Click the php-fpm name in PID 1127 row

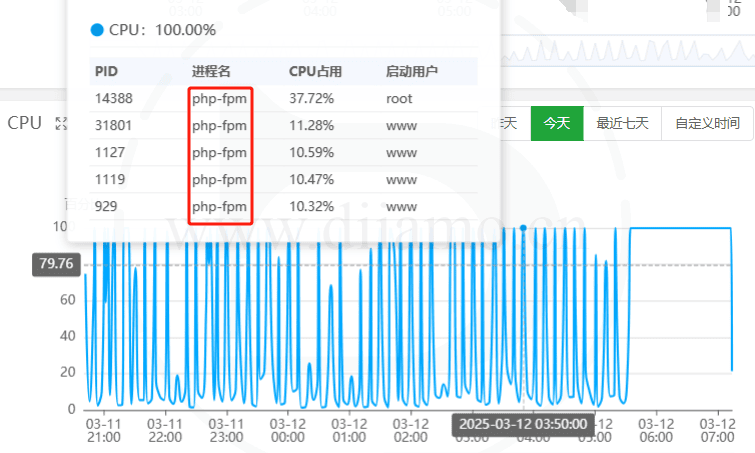coord(219,153)
